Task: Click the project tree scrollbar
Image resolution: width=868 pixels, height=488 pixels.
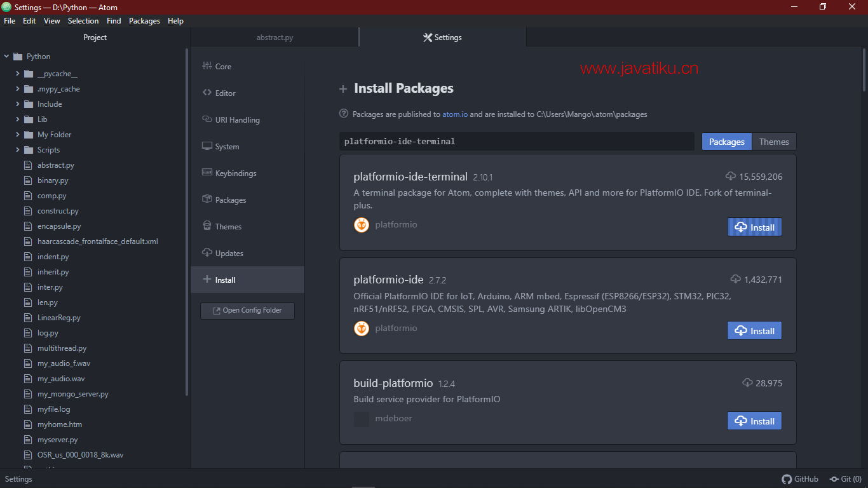Action: (x=187, y=222)
